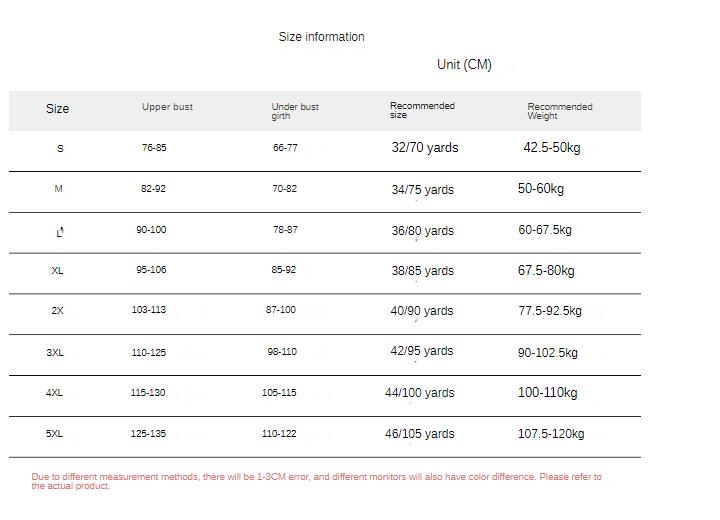Click the 'Size information' title
720x520 pixels.
321,37
